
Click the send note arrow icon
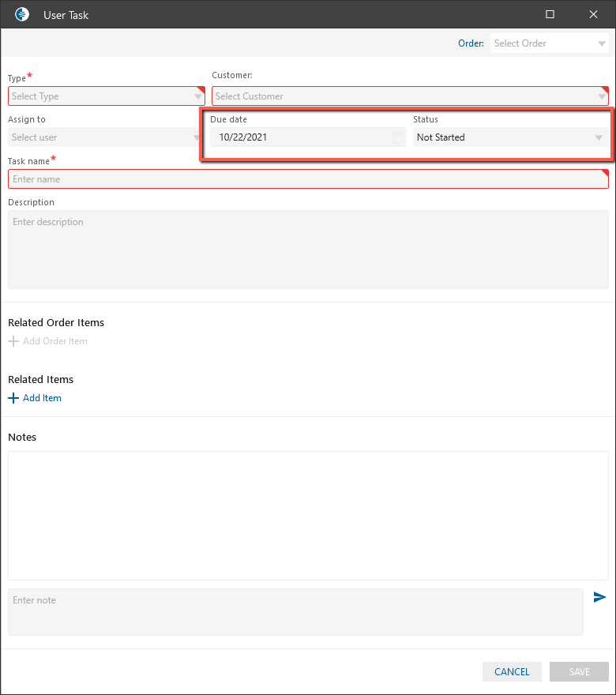click(x=600, y=598)
